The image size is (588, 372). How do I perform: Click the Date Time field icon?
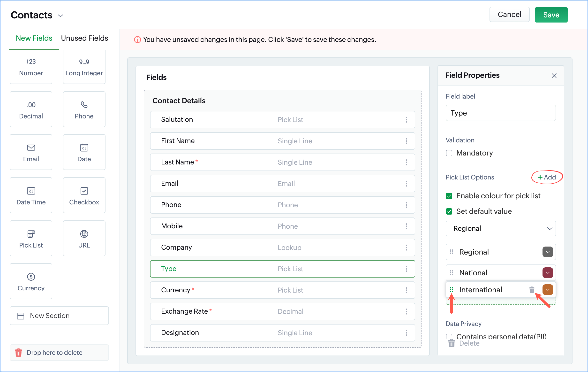pyautogui.click(x=31, y=191)
